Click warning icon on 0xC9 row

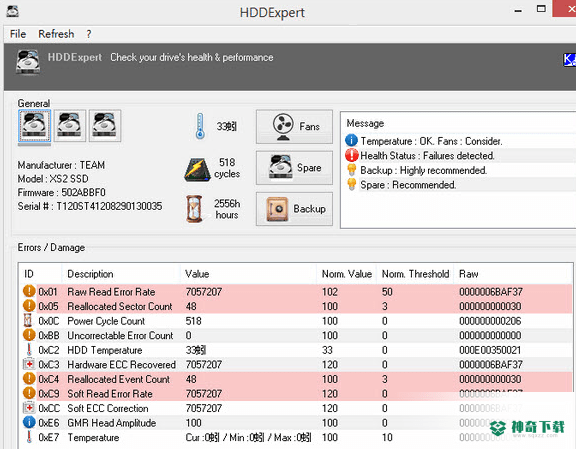29,393
